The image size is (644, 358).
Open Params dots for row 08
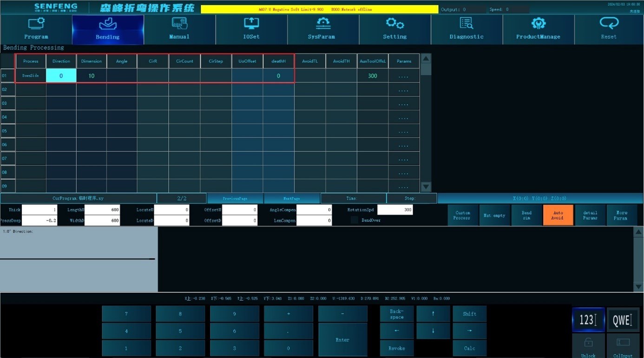(x=404, y=173)
